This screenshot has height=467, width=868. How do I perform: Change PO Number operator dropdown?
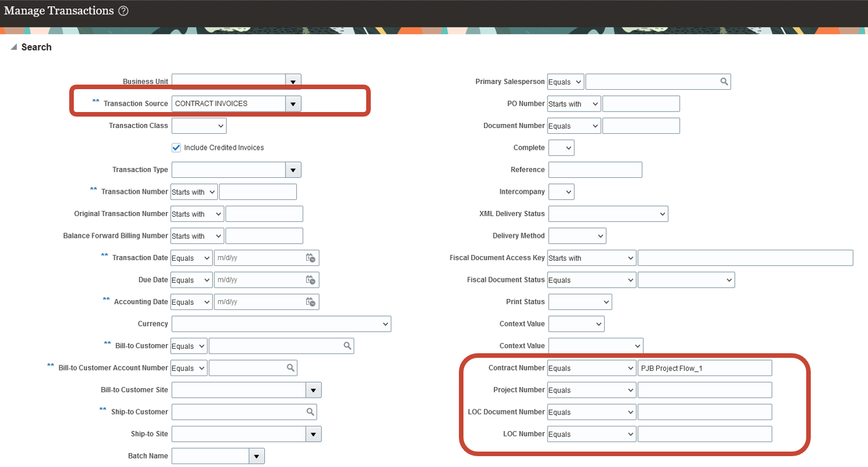(x=574, y=104)
